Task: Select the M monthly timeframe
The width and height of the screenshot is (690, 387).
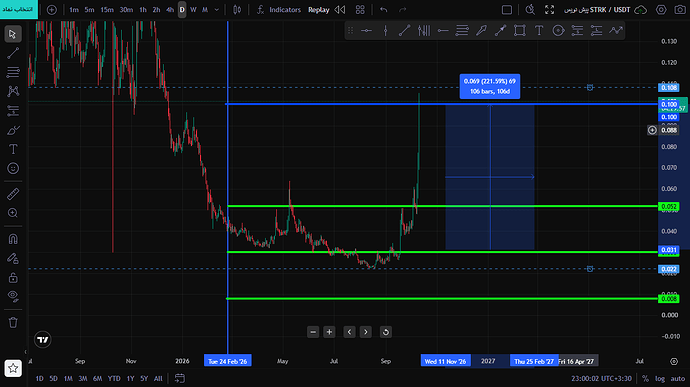Action: 205,10
